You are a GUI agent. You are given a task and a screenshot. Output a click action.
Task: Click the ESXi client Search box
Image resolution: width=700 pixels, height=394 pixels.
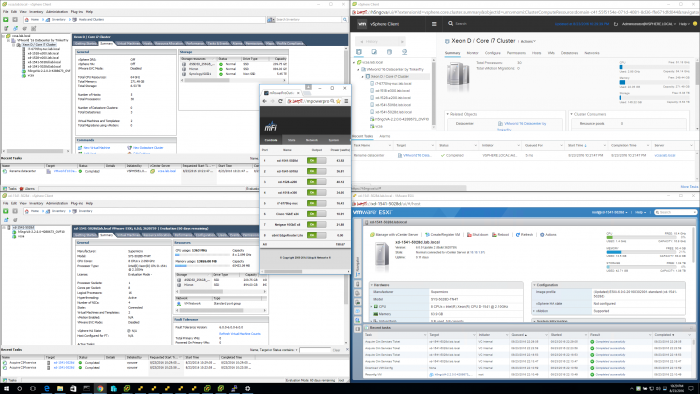click(x=675, y=212)
